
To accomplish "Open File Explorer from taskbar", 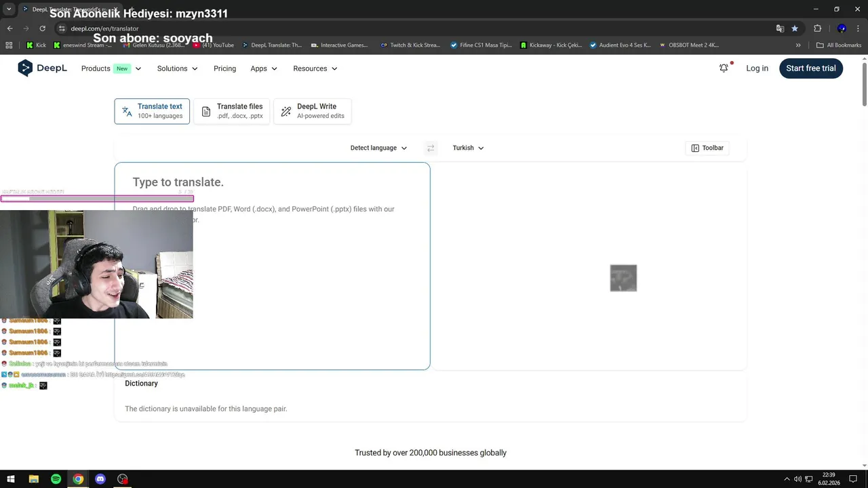I will (33, 479).
